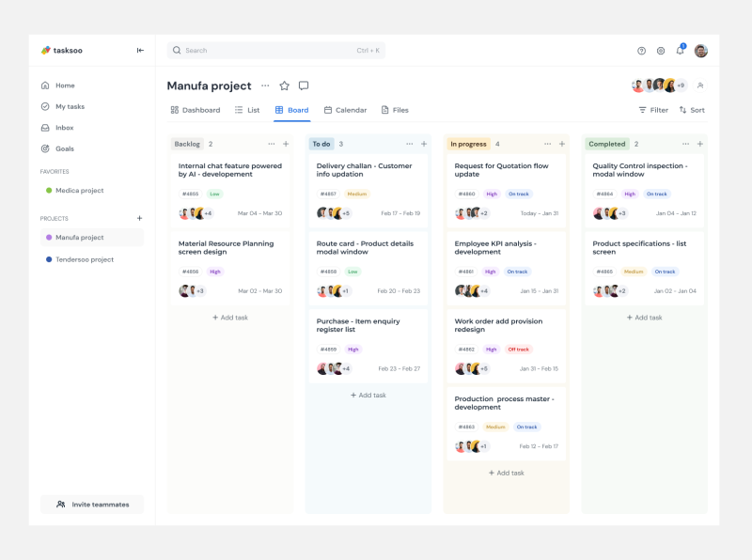
Task: Open the project title options with the ellipsis
Action: [265, 86]
